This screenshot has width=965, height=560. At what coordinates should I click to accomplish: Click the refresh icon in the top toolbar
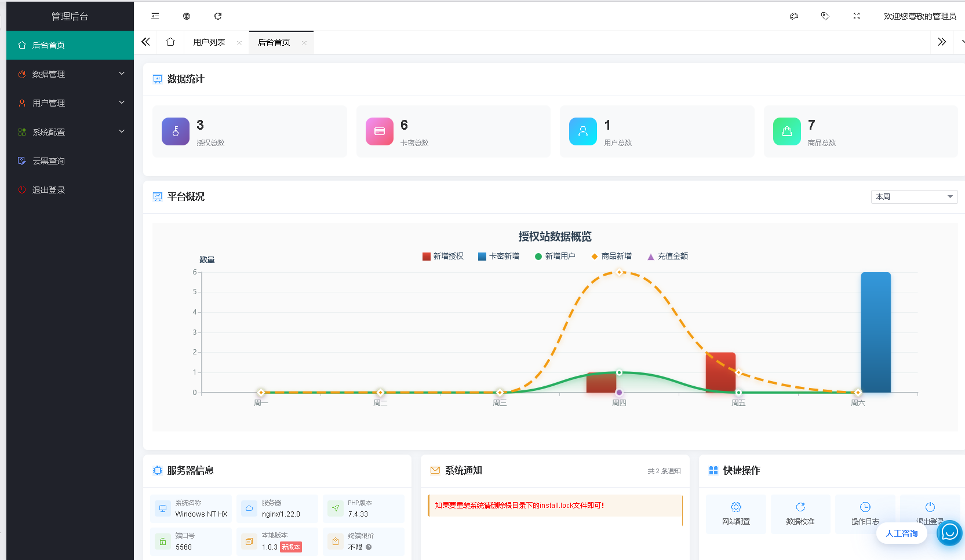pyautogui.click(x=217, y=16)
